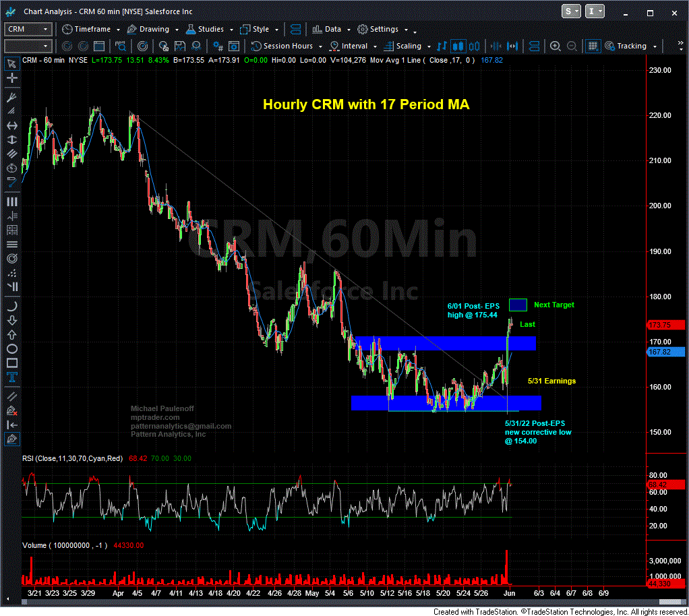Click the save chart floppy-disk icon

(x=179, y=46)
